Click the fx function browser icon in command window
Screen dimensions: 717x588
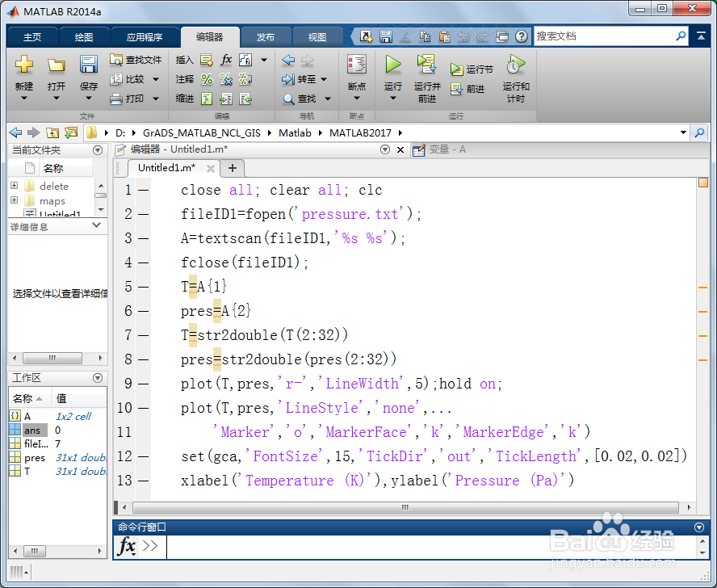click(127, 546)
